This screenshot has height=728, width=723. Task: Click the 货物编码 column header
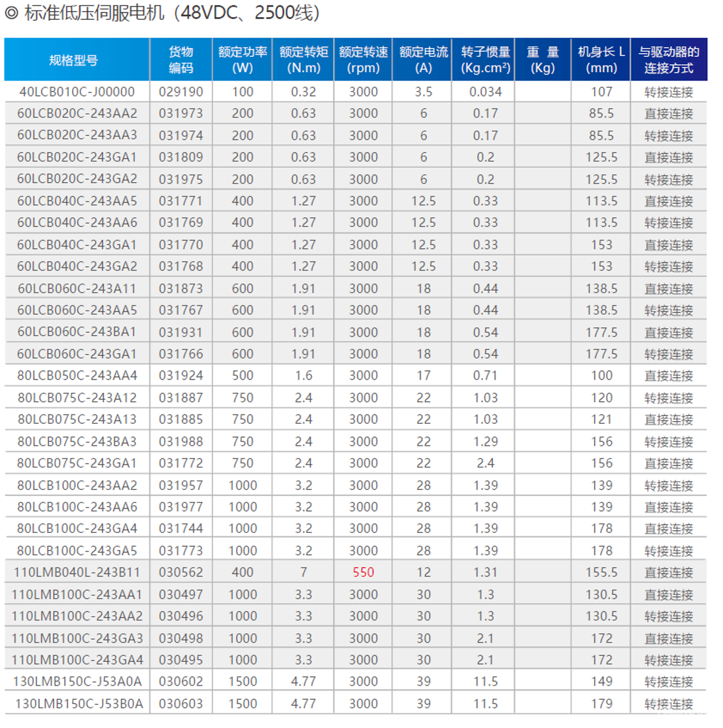click(x=180, y=60)
